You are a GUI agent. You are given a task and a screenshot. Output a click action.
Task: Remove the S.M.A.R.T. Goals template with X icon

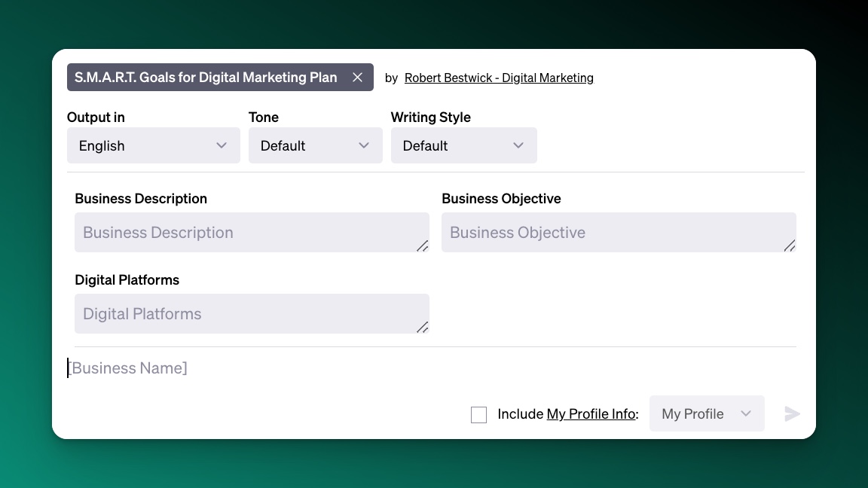(x=358, y=78)
